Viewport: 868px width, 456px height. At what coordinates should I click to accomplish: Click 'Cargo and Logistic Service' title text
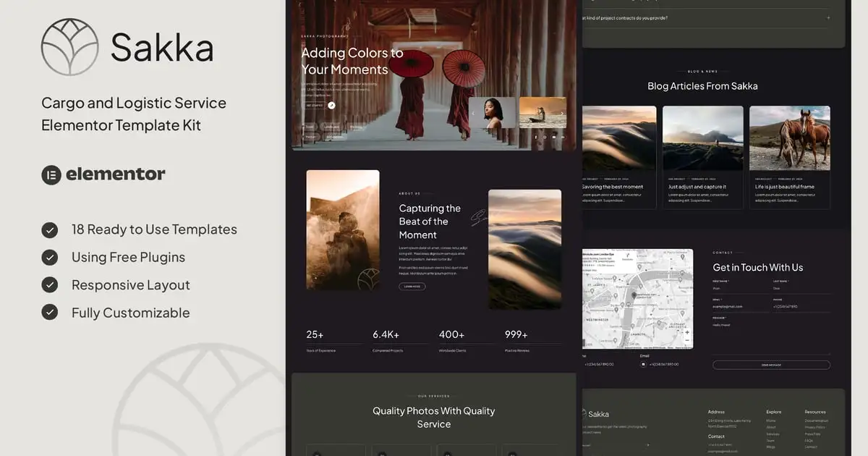point(134,103)
